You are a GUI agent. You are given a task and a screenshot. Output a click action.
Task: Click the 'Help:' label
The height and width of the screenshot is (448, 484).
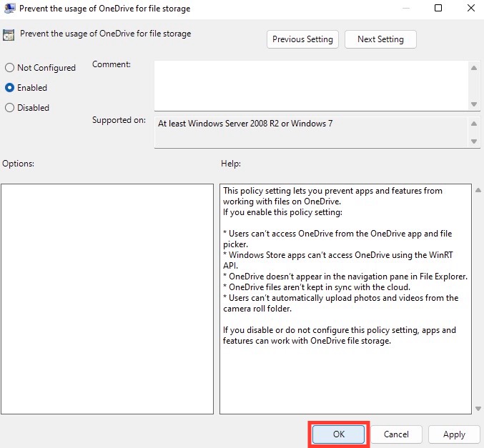coord(231,164)
